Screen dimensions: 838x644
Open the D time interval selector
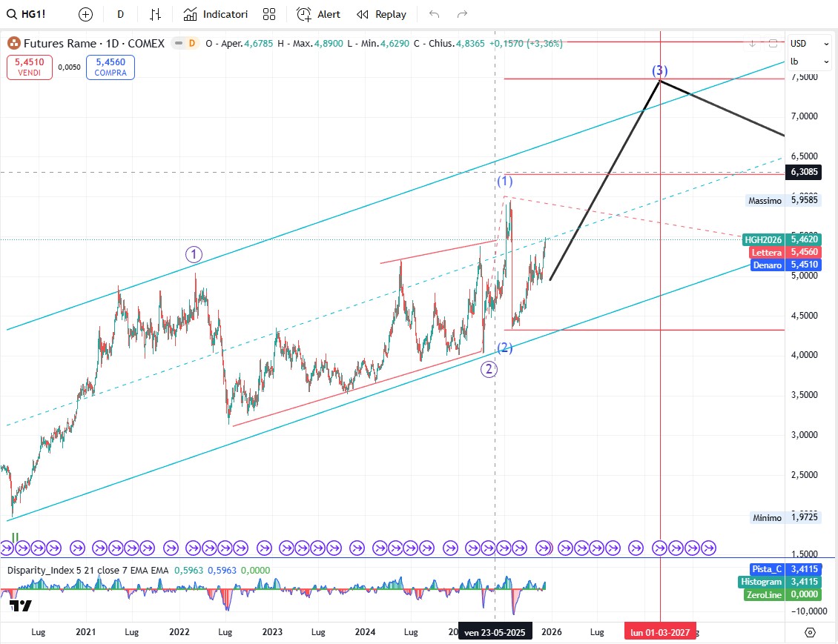coord(121,14)
